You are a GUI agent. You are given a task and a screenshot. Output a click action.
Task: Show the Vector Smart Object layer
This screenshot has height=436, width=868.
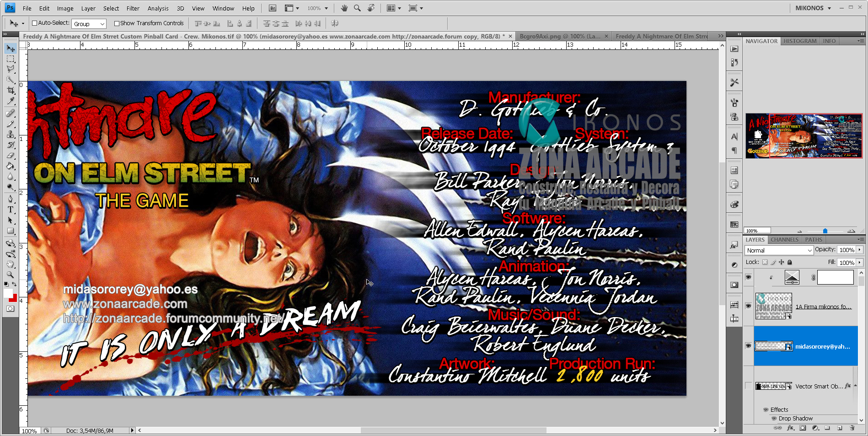[748, 386]
